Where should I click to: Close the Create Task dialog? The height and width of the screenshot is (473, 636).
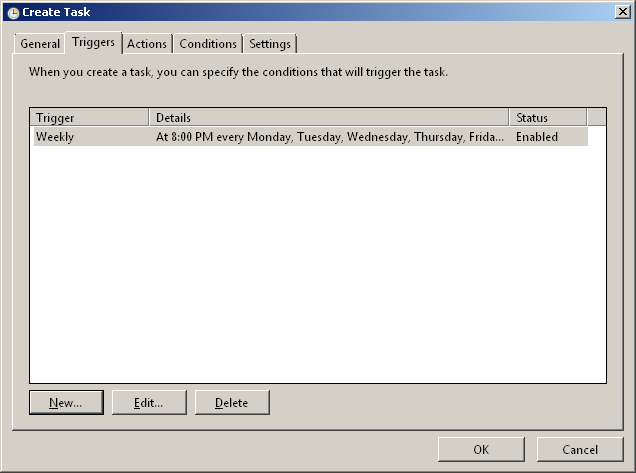pos(621,12)
